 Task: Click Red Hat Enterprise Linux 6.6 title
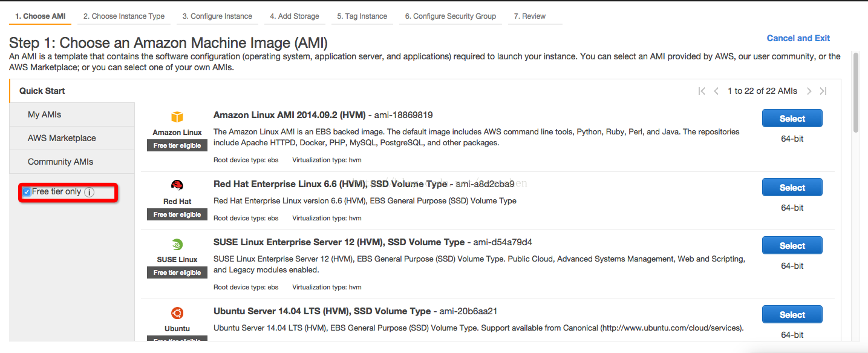[x=330, y=184]
